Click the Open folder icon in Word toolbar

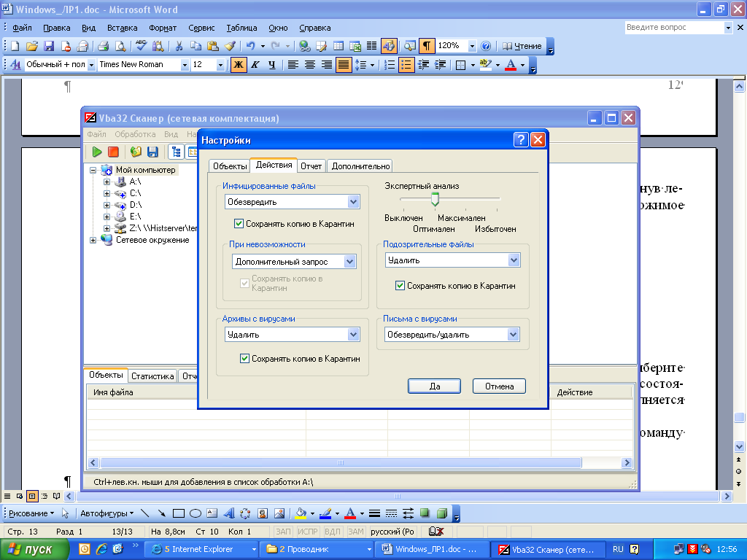pos(32,46)
